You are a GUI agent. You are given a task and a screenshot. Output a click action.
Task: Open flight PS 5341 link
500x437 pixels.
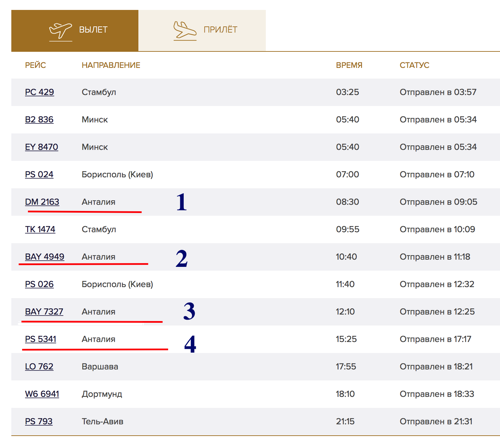click(41, 339)
